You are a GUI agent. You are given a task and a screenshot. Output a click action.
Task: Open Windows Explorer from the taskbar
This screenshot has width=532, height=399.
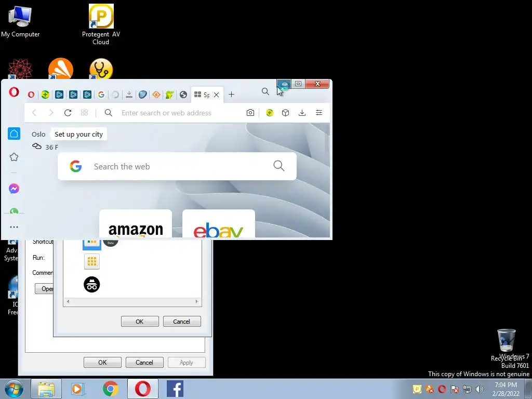point(46,389)
